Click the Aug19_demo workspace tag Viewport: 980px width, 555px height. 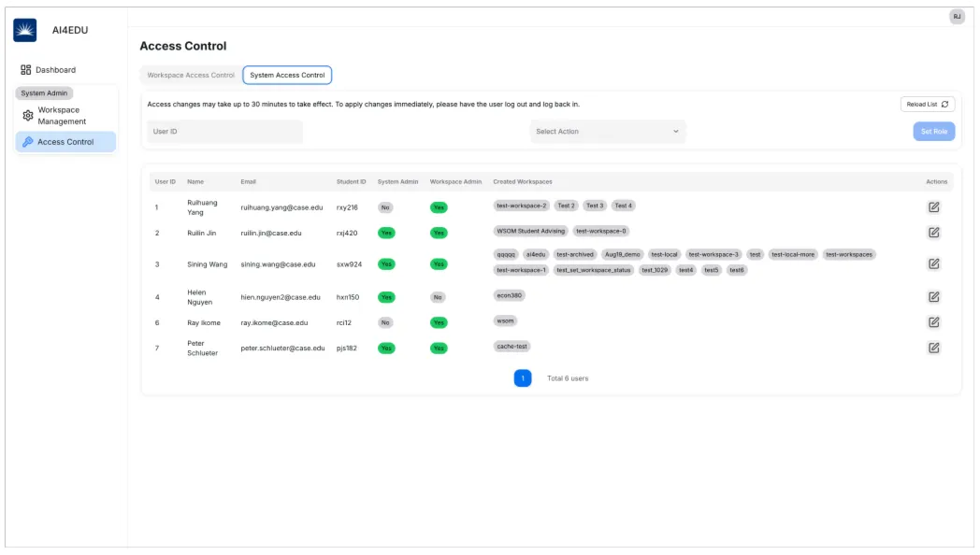pyautogui.click(x=623, y=255)
